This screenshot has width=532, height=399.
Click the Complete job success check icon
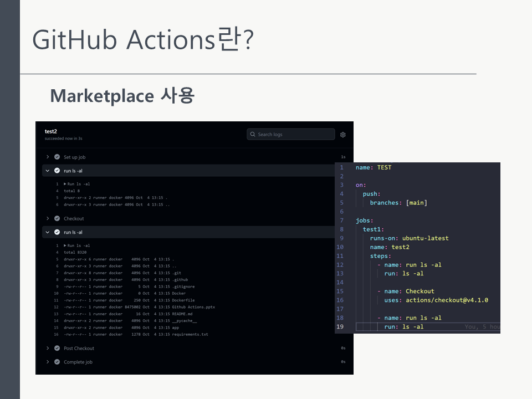coord(57,362)
